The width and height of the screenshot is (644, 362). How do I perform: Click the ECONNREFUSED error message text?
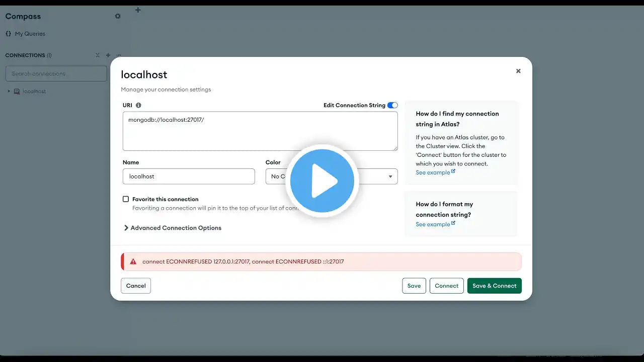[x=243, y=261]
